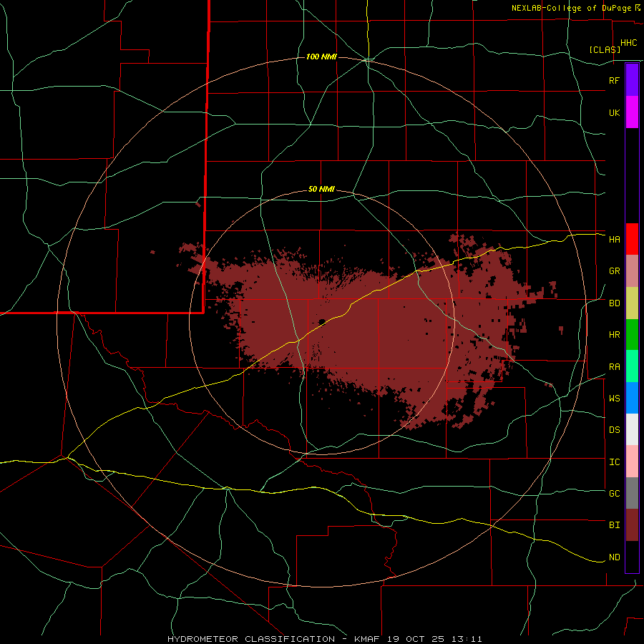The height and width of the screenshot is (644, 644).
Task: Click the UK magenta legend swatch
Action: pos(632,112)
